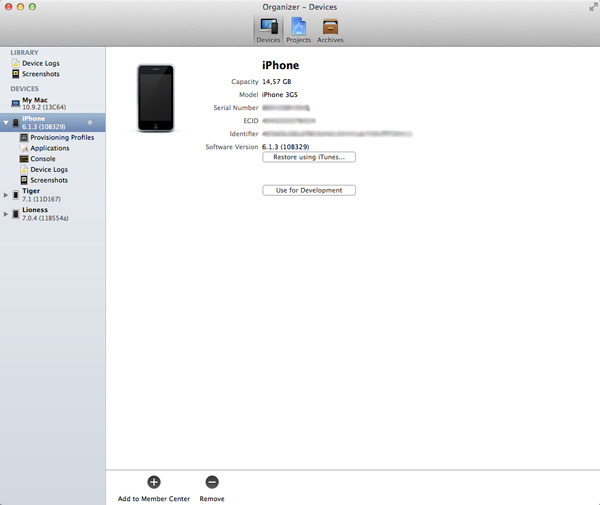Click Use for Development button
This screenshot has width=600, height=505.
(x=309, y=191)
